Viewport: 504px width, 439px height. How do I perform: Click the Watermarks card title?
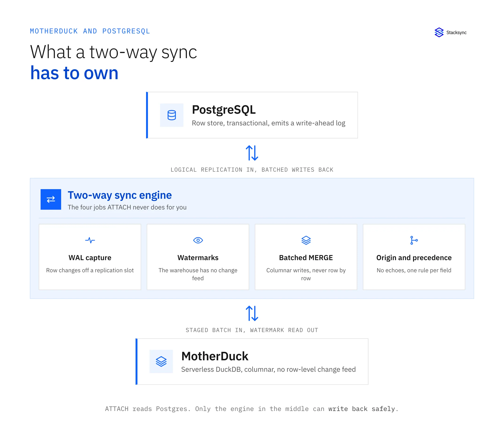[x=198, y=258]
